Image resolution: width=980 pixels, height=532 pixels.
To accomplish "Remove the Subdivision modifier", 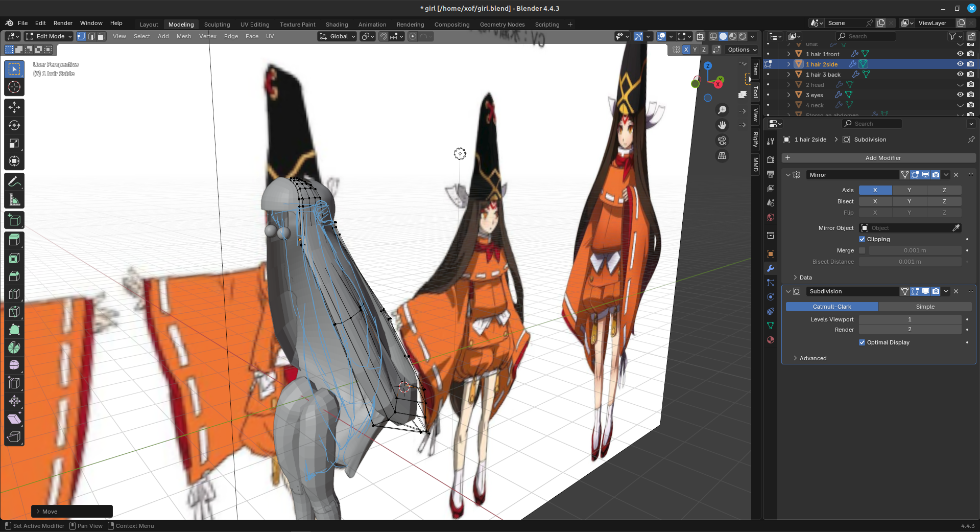I will (956, 291).
